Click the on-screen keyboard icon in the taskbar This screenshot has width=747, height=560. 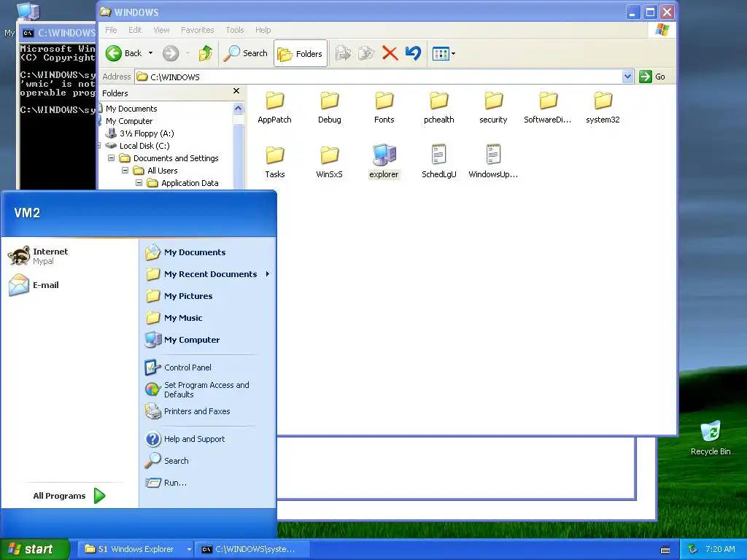665,550
